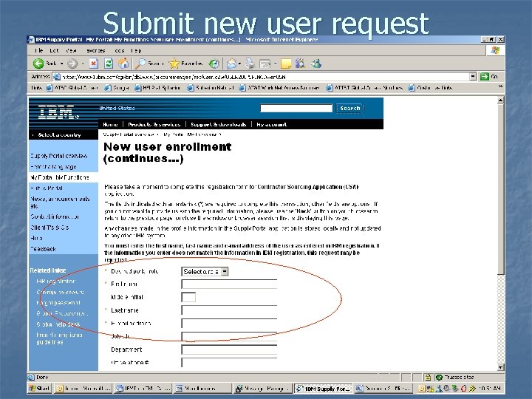Open the History globe icon in toolbar
The image size is (532, 399).
pos(214,64)
